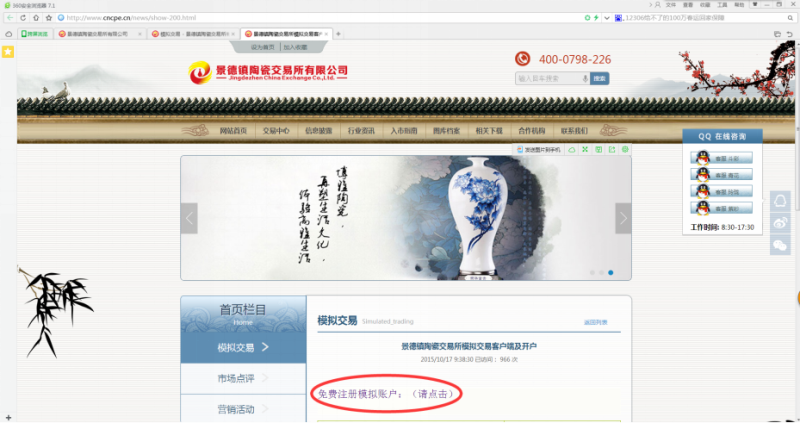Expand the 模拟交易 sidebar item
The height and width of the screenshot is (423, 800).
click(242, 348)
